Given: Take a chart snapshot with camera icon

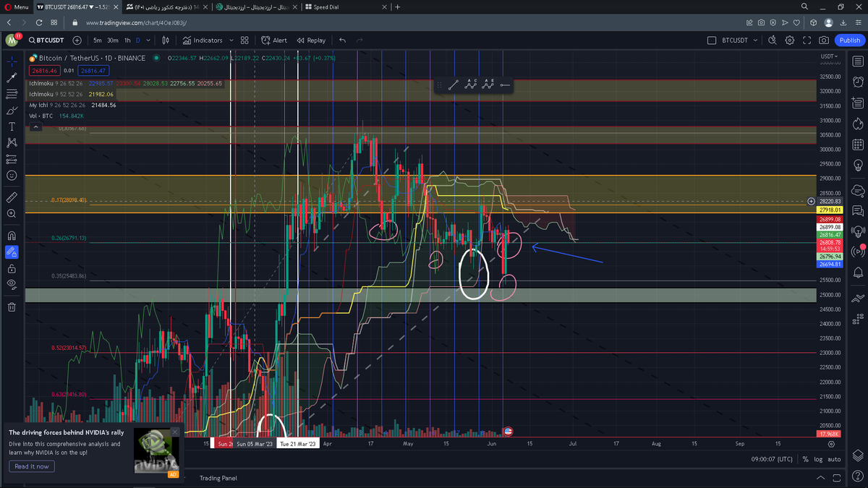Looking at the screenshot, I should click(x=824, y=40).
